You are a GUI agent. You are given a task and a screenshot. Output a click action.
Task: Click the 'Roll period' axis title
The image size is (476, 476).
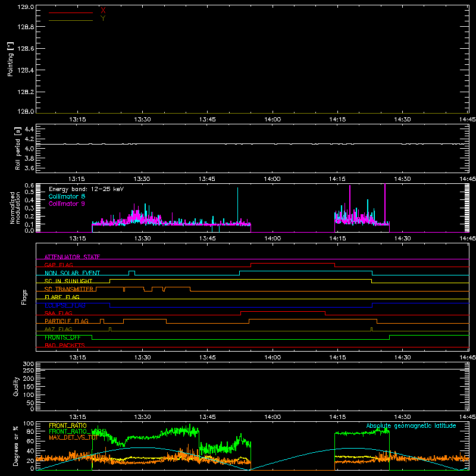[17, 149]
